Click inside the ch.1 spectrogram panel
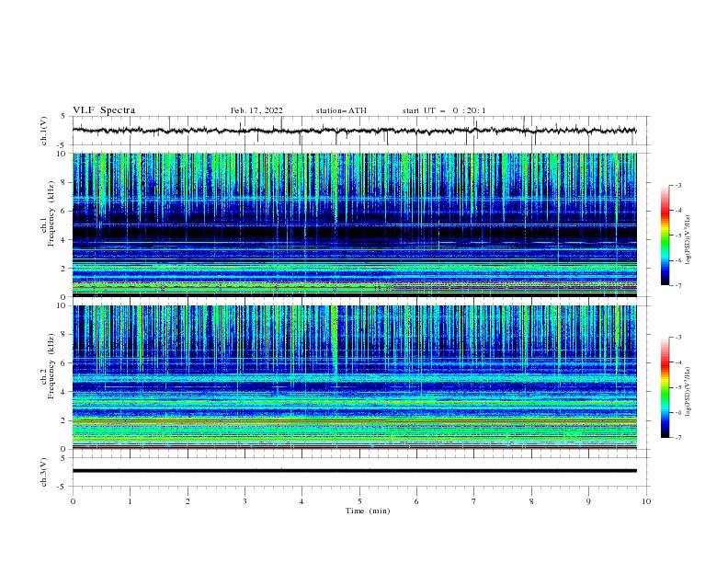 (x=354, y=224)
